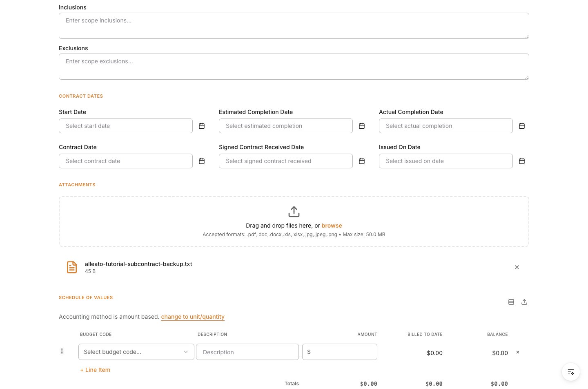Screen dimensions: 588x389
Task: Click the Accepted formats info text
Action: (x=294, y=235)
